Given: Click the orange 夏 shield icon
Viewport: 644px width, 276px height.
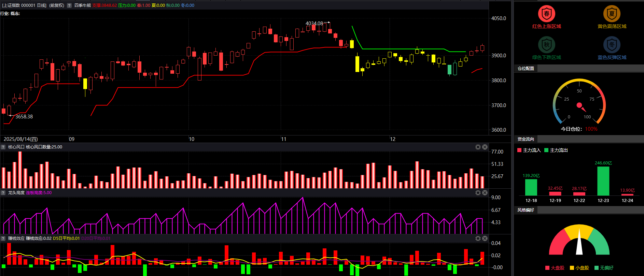Looking at the screenshot, I should 612,14.
